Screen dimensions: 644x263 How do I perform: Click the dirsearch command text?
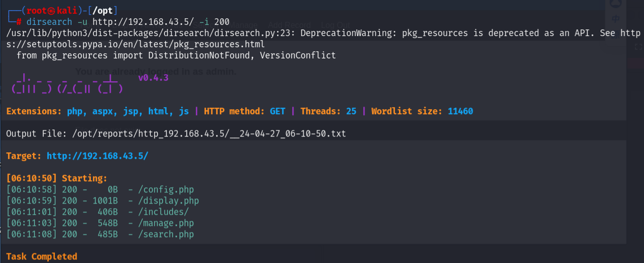[128, 22]
